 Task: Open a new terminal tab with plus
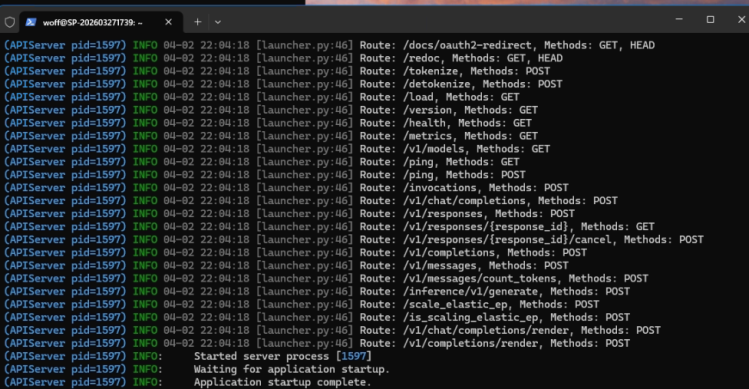click(197, 22)
